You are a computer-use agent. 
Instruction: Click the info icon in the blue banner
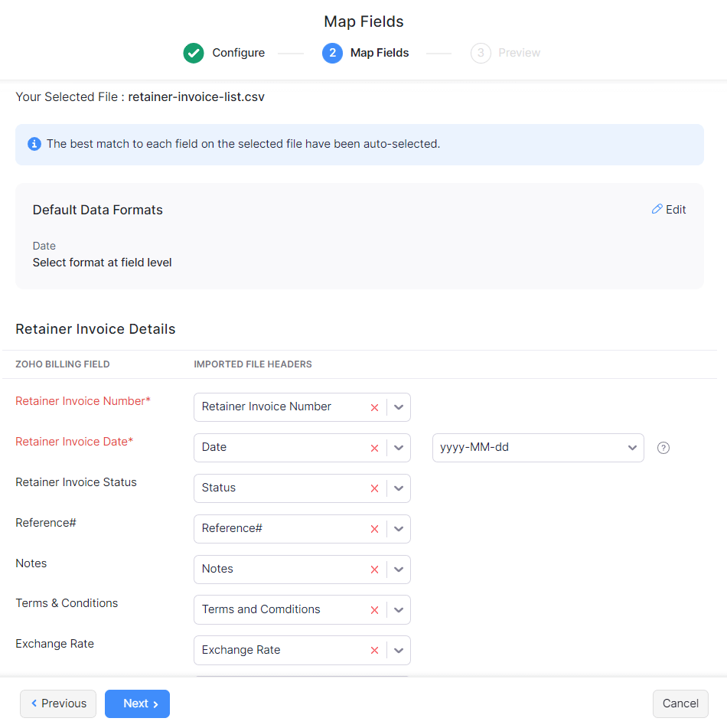(34, 144)
